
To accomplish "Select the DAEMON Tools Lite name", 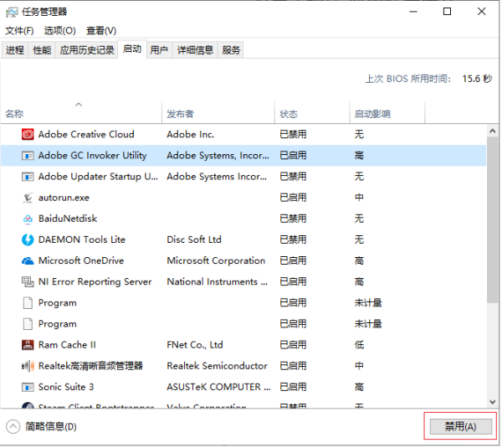I will (82, 240).
